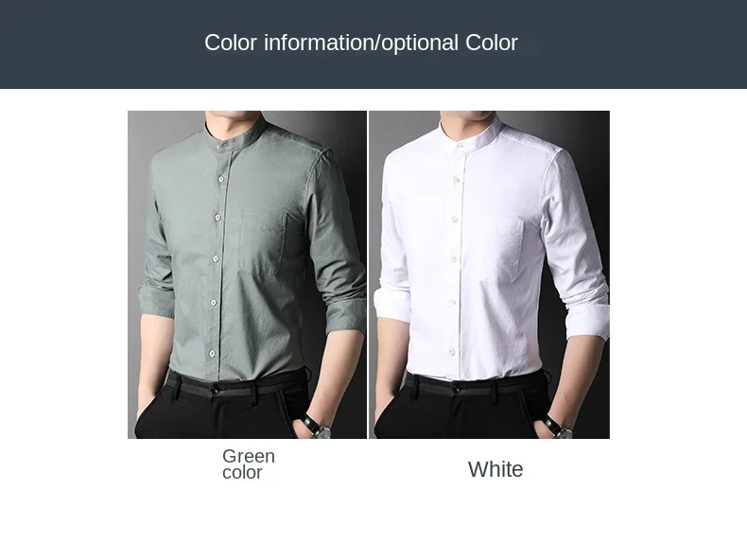The height and width of the screenshot is (560, 747).
Task: Click the "Green color" label
Action: (x=248, y=464)
